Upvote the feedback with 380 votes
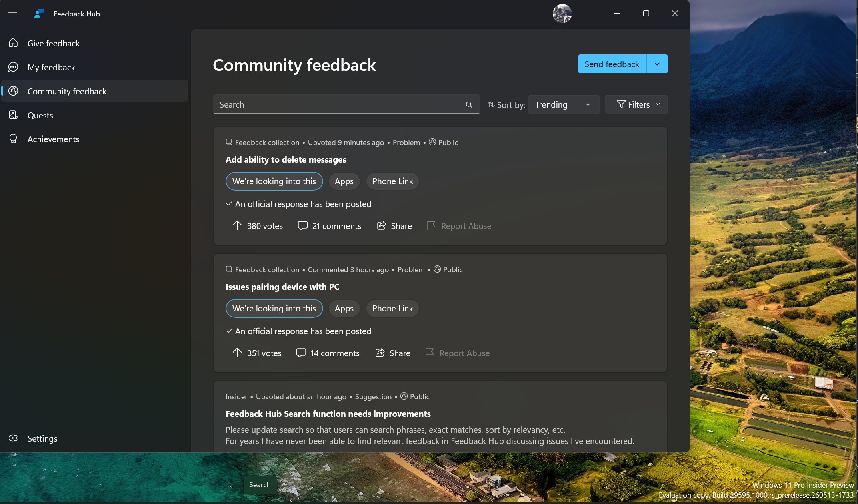The image size is (858, 504). [x=257, y=226]
